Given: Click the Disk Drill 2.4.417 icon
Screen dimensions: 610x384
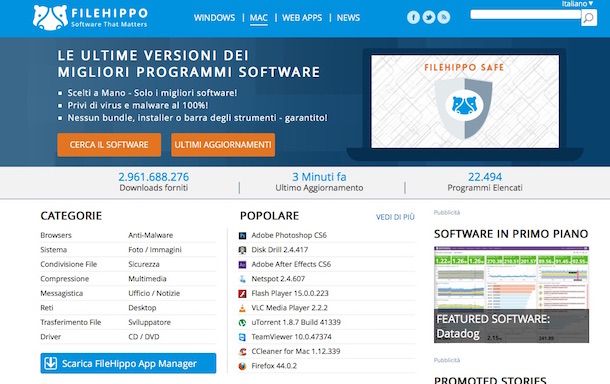Looking at the screenshot, I should [242, 250].
